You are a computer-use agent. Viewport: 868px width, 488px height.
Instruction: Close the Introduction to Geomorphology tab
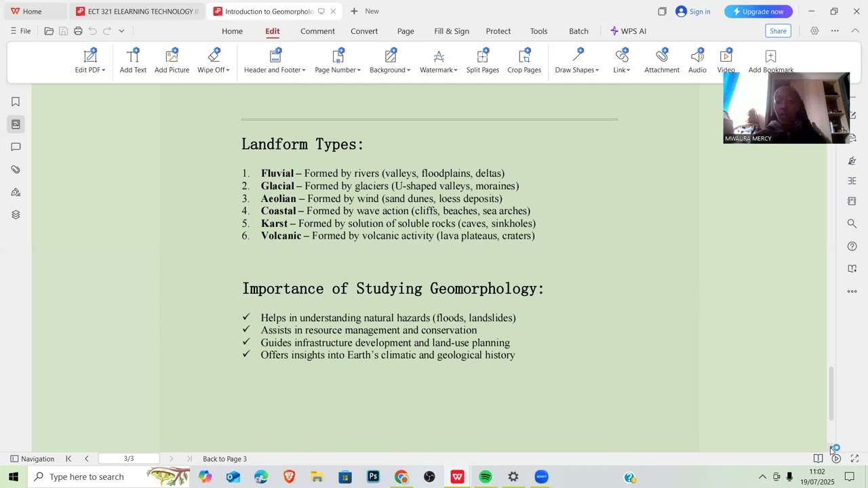tap(333, 12)
